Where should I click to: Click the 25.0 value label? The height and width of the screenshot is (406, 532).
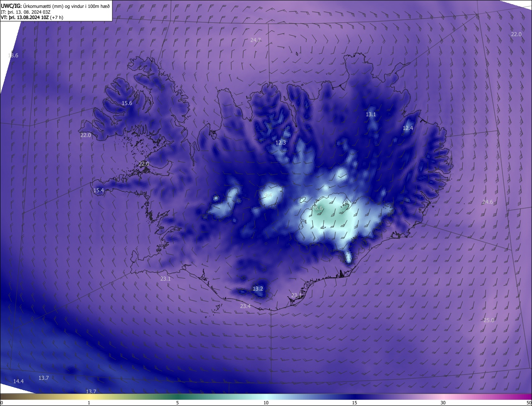pos(489,320)
